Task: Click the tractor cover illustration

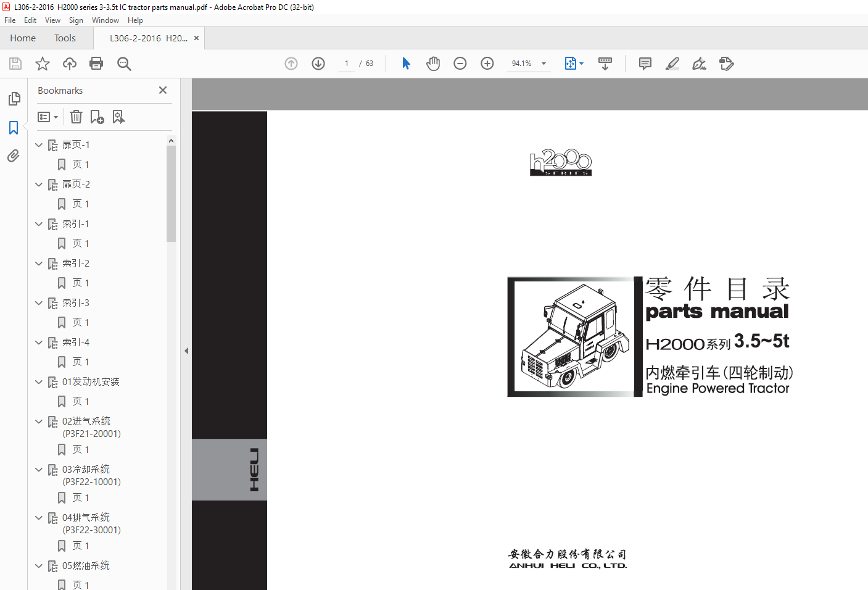Action: coord(574,337)
